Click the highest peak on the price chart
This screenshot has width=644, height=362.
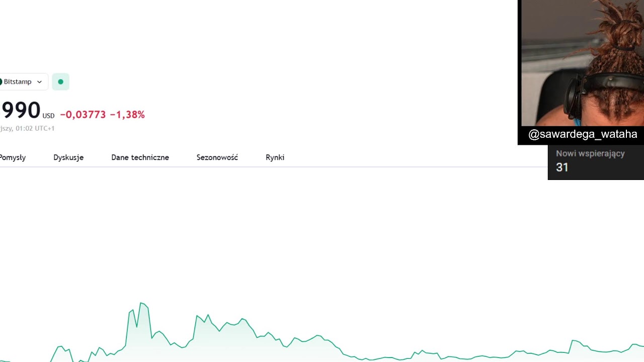[142, 303]
